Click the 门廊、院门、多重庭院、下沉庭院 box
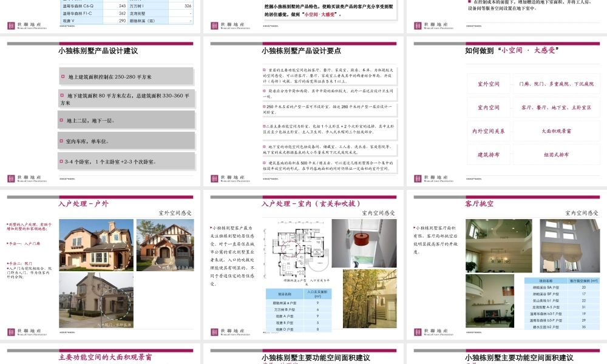Image resolution: width=607 pixels, height=364 pixels. coord(556,84)
